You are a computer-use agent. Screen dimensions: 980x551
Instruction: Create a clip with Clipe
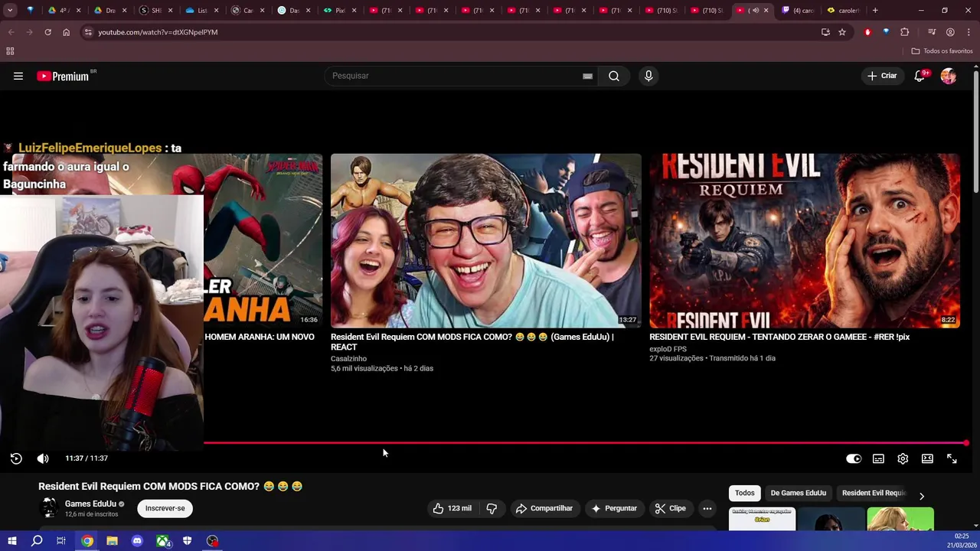click(670, 508)
